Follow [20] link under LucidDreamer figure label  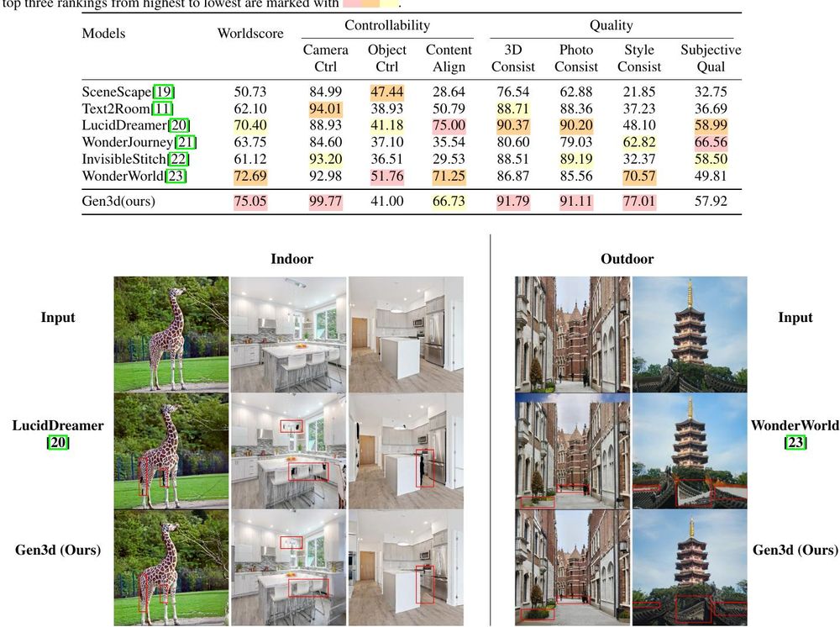point(58,443)
